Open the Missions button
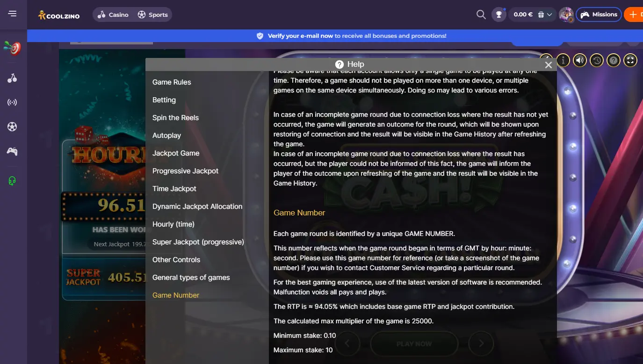Image resolution: width=643 pixels, height=364 pixels. (x=599, y=14)
